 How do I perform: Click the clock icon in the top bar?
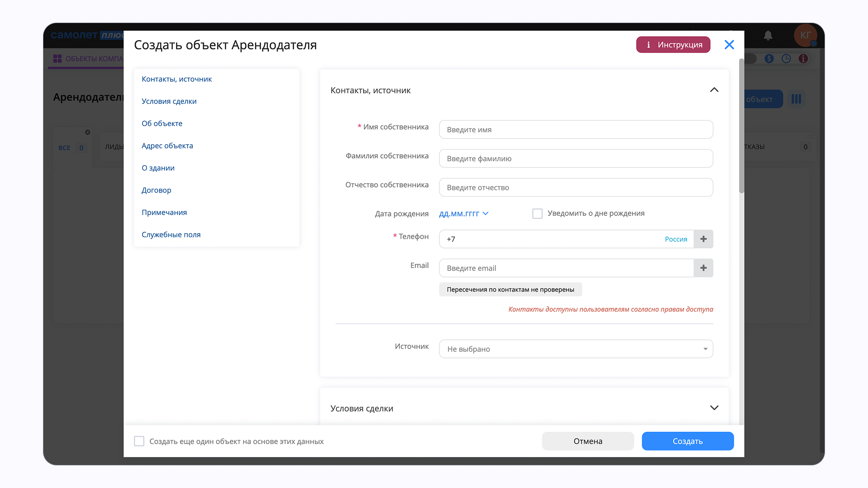(x=786, y=59)
